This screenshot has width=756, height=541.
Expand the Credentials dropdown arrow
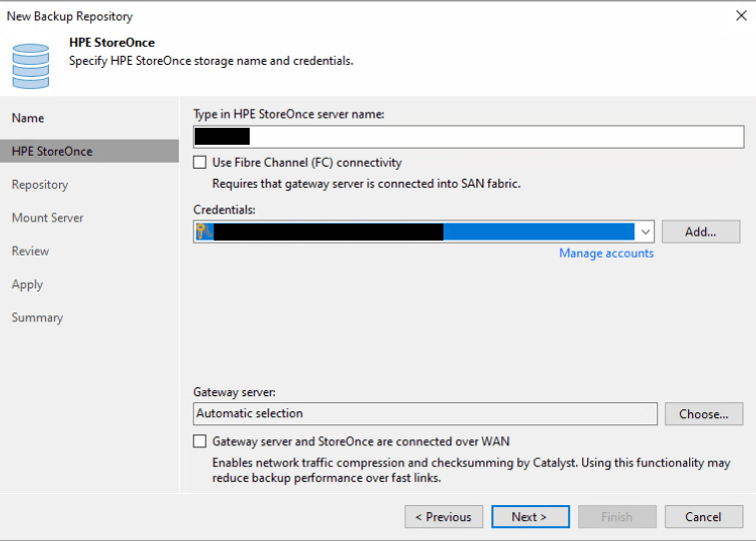[645, 232]
